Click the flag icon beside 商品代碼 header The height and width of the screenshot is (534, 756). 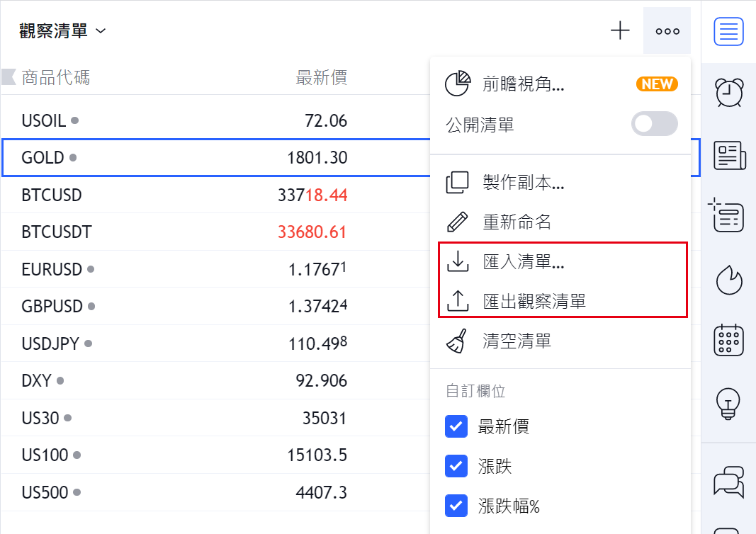(x=9, y=77)
